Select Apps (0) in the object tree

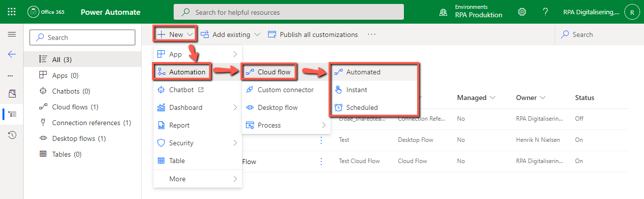point(82,75)
